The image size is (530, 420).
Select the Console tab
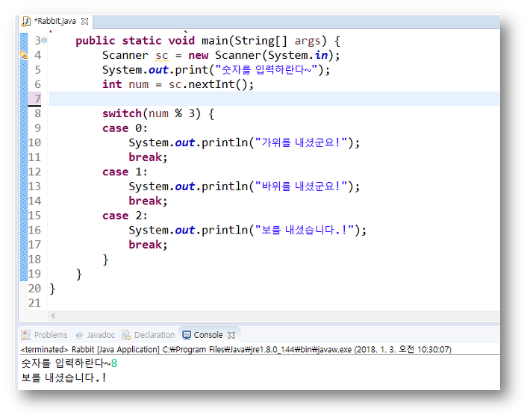pos(208,335)
